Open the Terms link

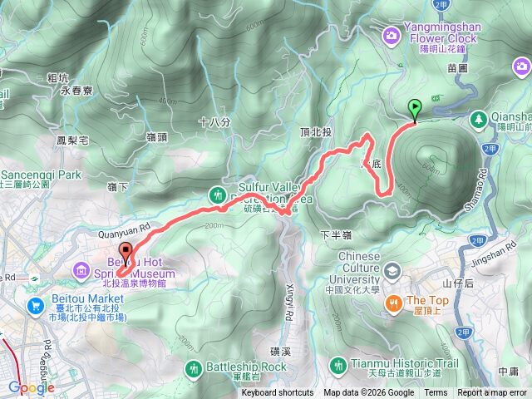pos(436,393)
